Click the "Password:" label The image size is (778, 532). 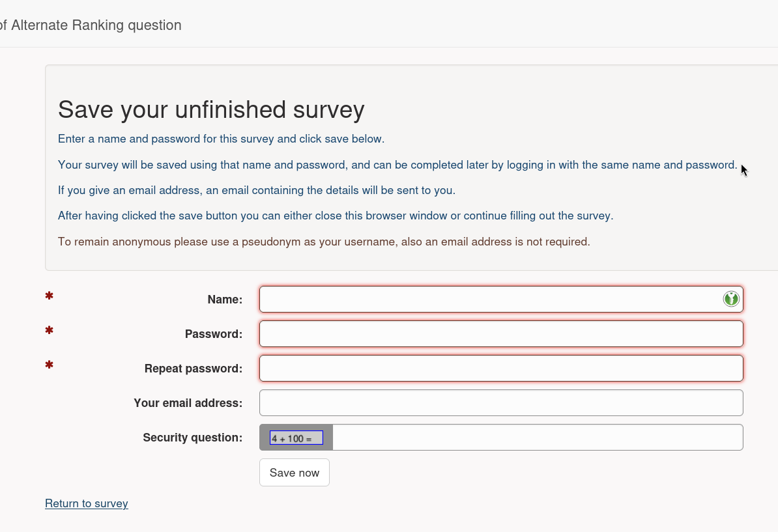point(214,334)
